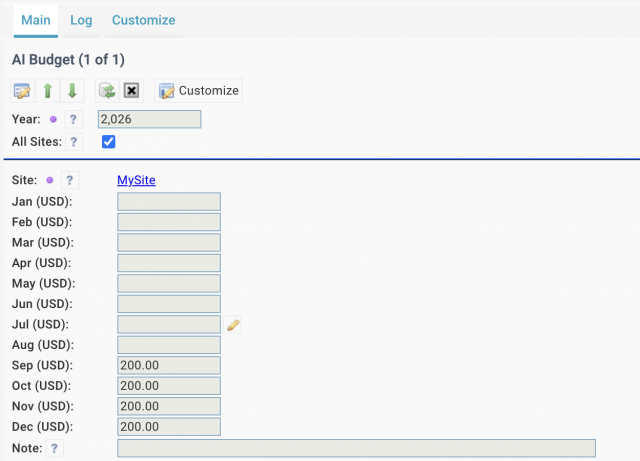Click the Customize toolbar button
Image resolution: width=640 pixels, height=461 pixels.
[x=199, y=91]
